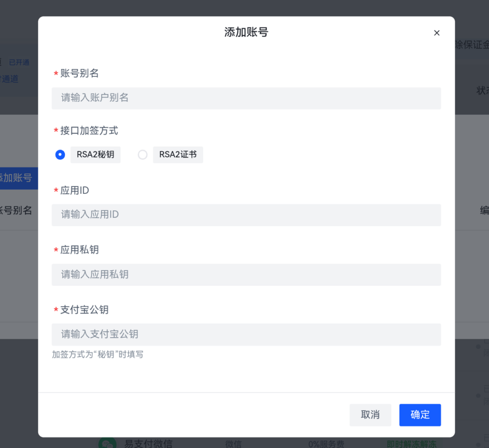Select the RSA2证书 radio button
The height and width of the screenshot is (448, 489).
pos(142,155)
